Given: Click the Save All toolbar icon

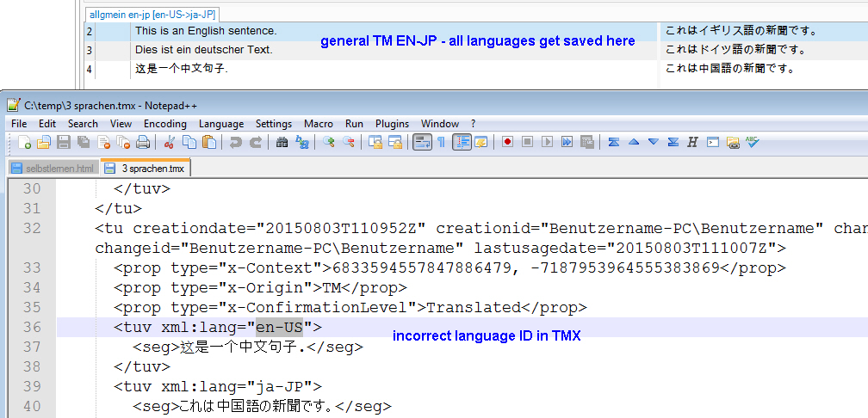Looking at the screenshot, I should click(84, 143).
